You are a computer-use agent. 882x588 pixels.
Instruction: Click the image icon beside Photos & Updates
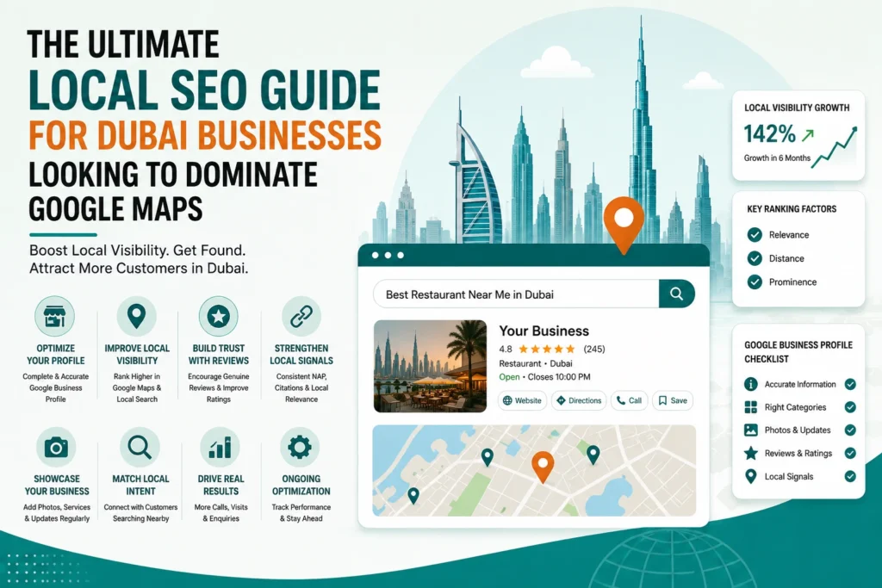pos(751,430)
